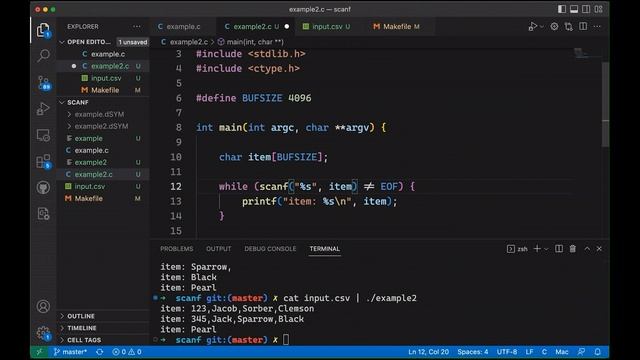Open the example.c editor tab
The image size is (640, 360).
click(183, 27)
